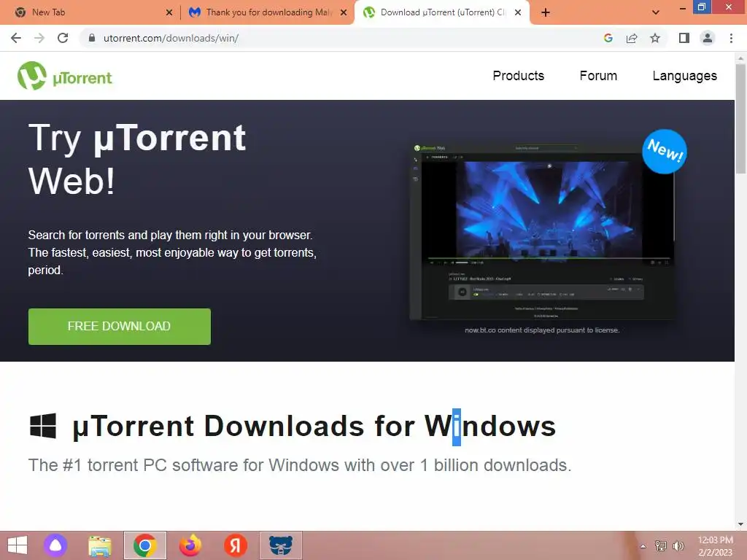The height and width of the screenshot is (560, 747).
Task: Click the page vertical scrollbar thumb
Action: click(x=740, y=119)
